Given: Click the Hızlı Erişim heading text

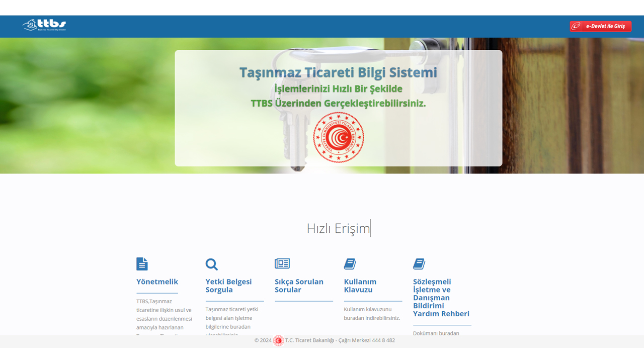Looking at the screenshot, I should click(338, 228).
